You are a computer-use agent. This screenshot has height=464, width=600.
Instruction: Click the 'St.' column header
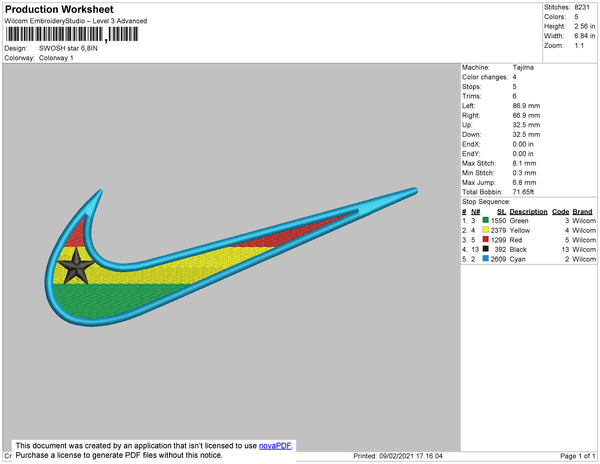(x=502, y=212)
